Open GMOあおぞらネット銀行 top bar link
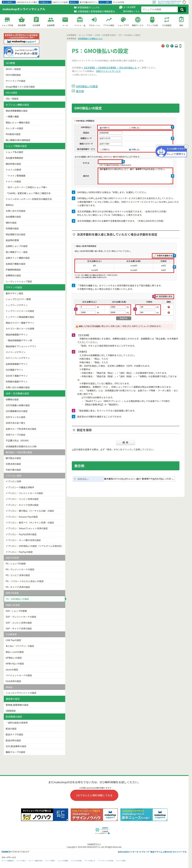Viewport: 192px width, 868px height. click(27, 2)
